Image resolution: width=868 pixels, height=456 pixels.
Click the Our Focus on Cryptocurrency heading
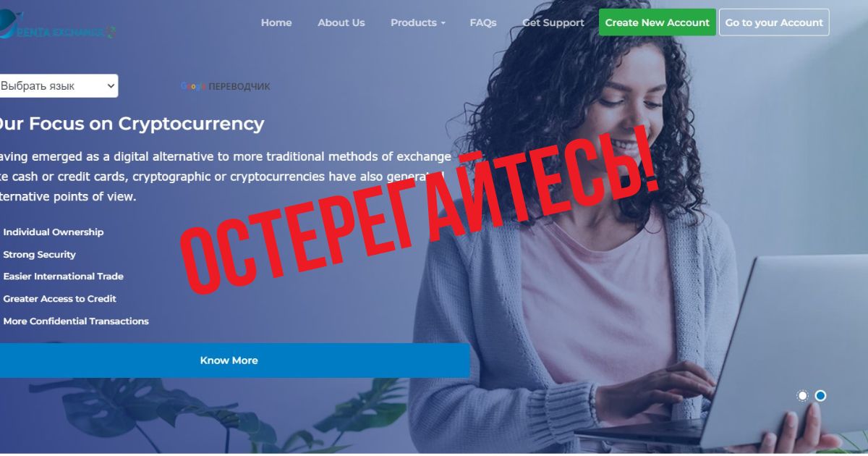pos(130,124)
